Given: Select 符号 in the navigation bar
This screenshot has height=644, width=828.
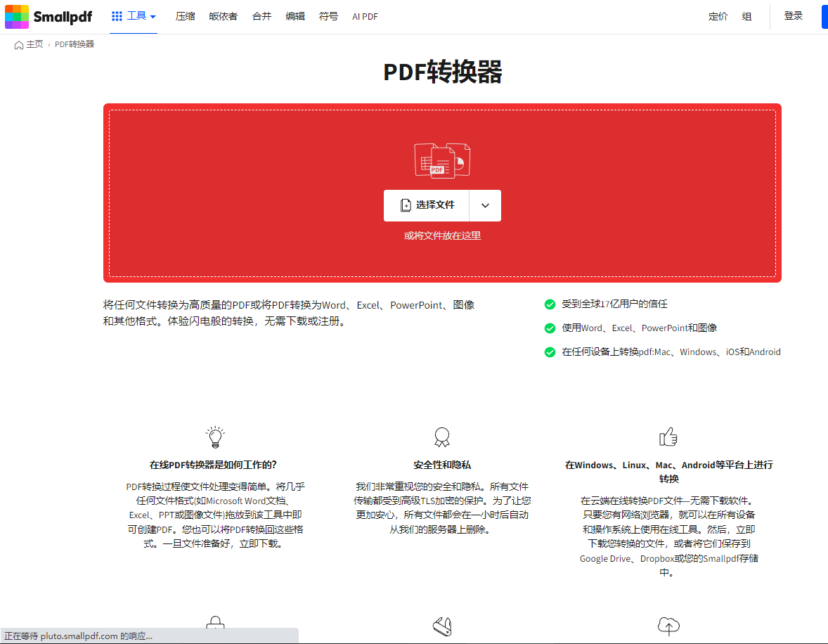Looking at the screenshot, I should (x=328, y=16).
